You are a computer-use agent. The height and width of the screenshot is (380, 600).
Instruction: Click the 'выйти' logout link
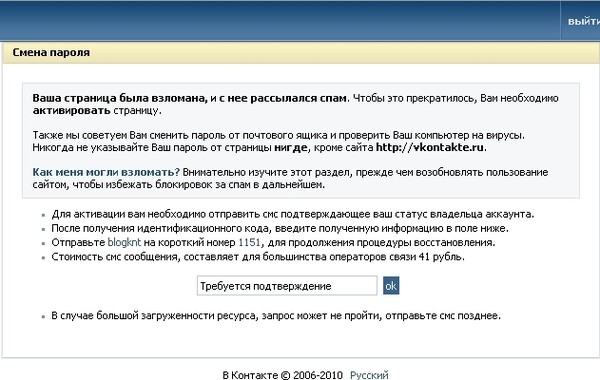(584, 21)
